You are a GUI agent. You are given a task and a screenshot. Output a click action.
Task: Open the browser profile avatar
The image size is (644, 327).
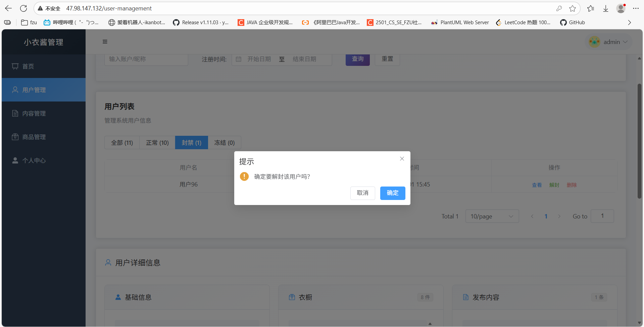point(621,8)
